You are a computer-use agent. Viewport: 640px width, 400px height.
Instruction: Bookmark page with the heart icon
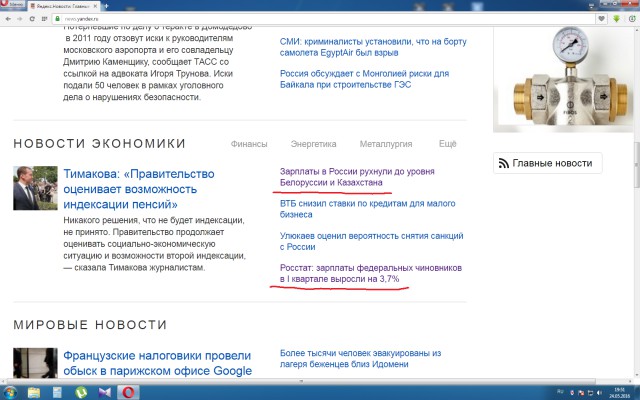coord(601,19)
